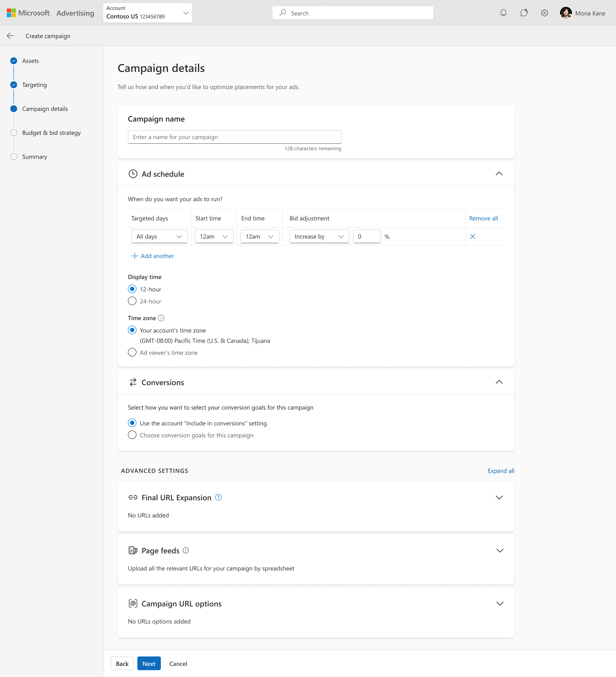Select 24-hour display time
The image size is (616, 677).
pyautogui.click(x=132, y=301)
